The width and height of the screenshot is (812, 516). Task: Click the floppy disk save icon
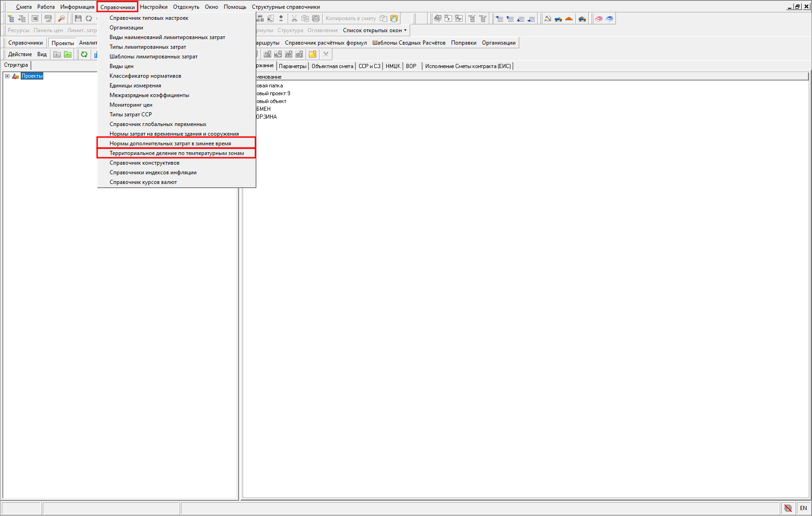pos(78,18)
